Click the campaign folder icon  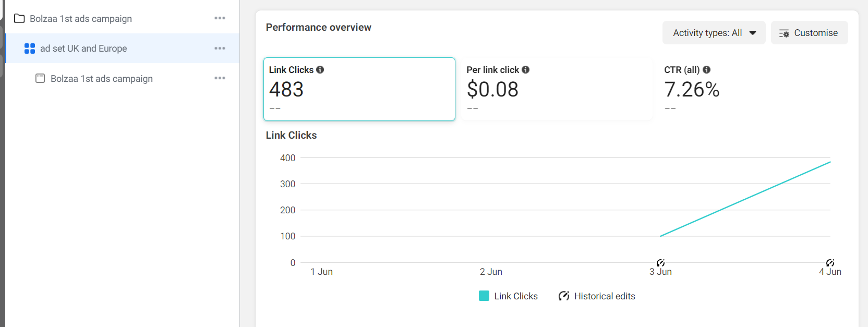click(19, 19)
